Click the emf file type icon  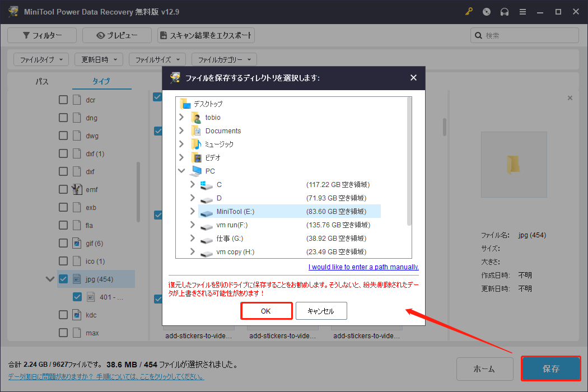77,189
